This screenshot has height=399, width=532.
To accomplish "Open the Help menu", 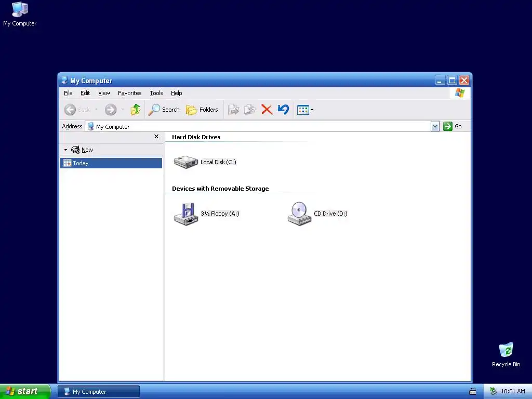I will (177, 93).
